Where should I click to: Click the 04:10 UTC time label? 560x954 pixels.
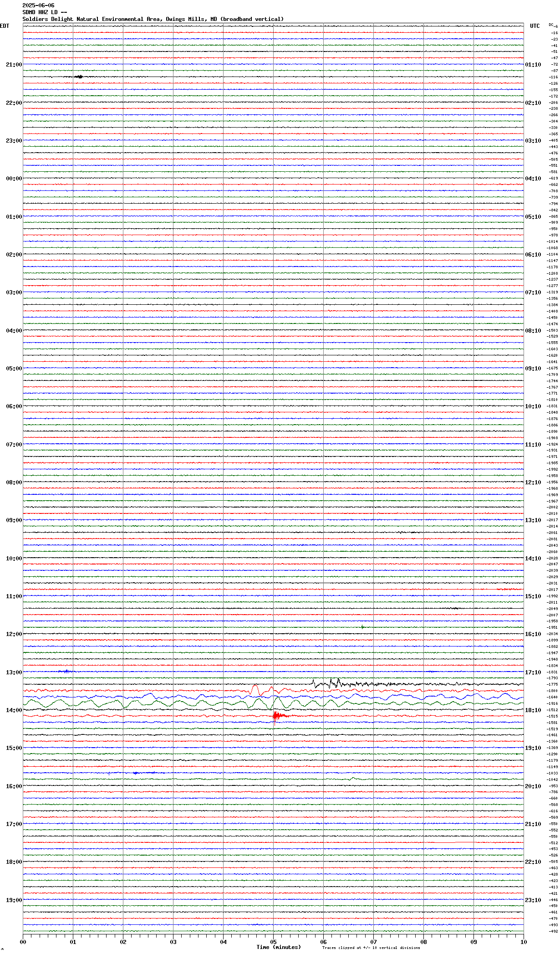pyautogui.click(x=533, y=179)
